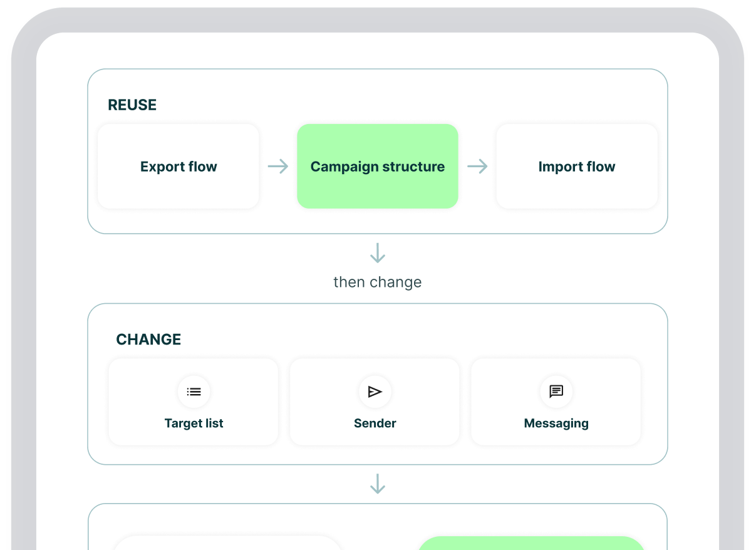Click the CHANGE section heading
This screenshot has height=550, width=756.
[x=148, y=340]
